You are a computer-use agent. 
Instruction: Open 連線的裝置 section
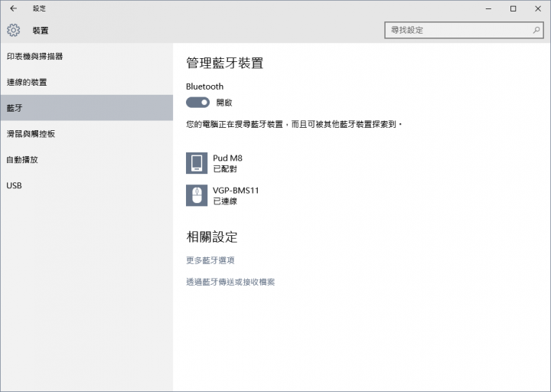tap(86, 82)
